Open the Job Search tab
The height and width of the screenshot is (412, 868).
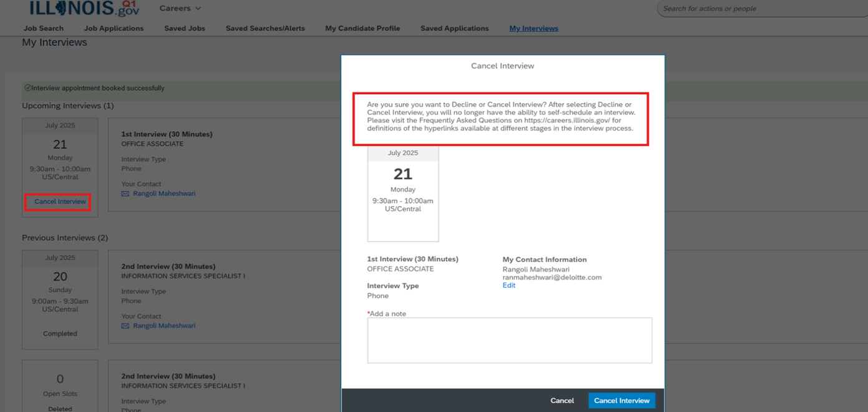point(44,28)
